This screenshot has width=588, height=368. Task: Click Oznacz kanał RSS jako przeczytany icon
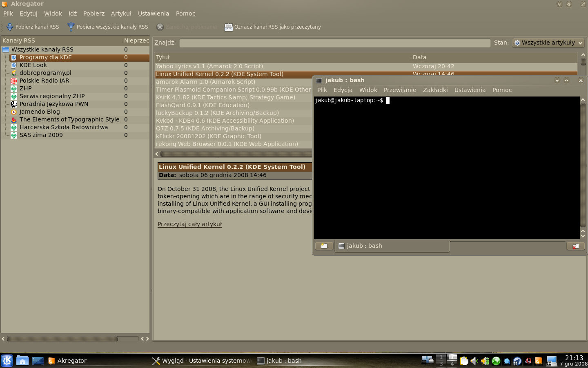[228, 27]
